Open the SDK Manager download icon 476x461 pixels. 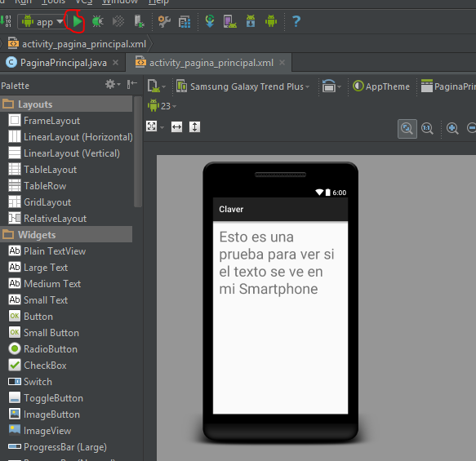tap(251, 21)
